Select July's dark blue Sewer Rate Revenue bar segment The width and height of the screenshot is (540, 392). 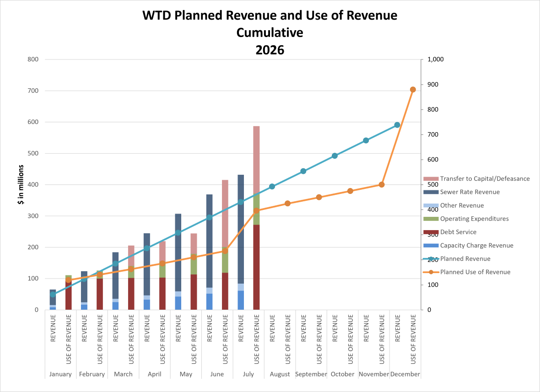(241, 229)
